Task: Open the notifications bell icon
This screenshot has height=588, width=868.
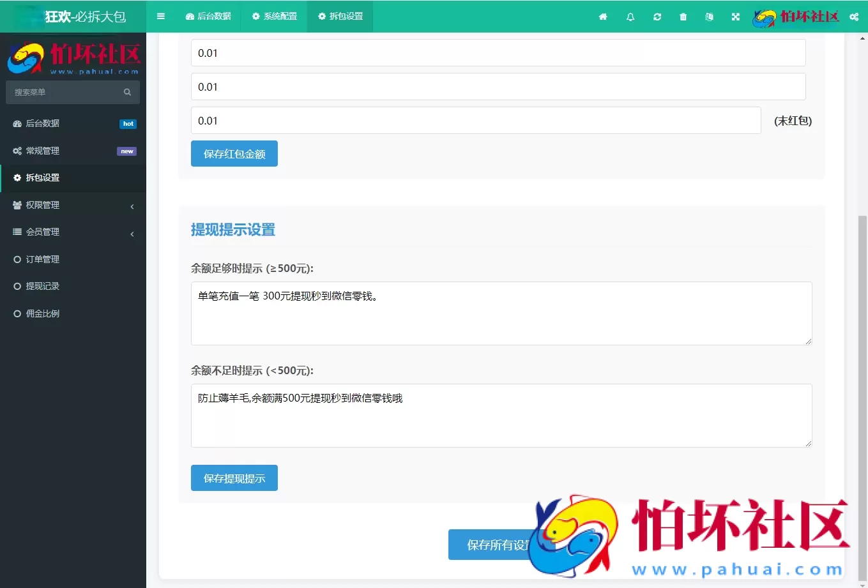Action: point(630,17)
